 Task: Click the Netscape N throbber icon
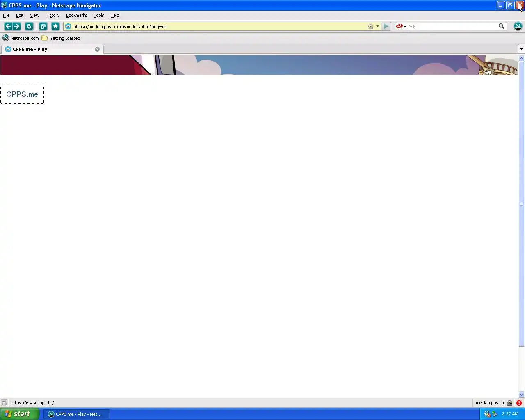518,26
